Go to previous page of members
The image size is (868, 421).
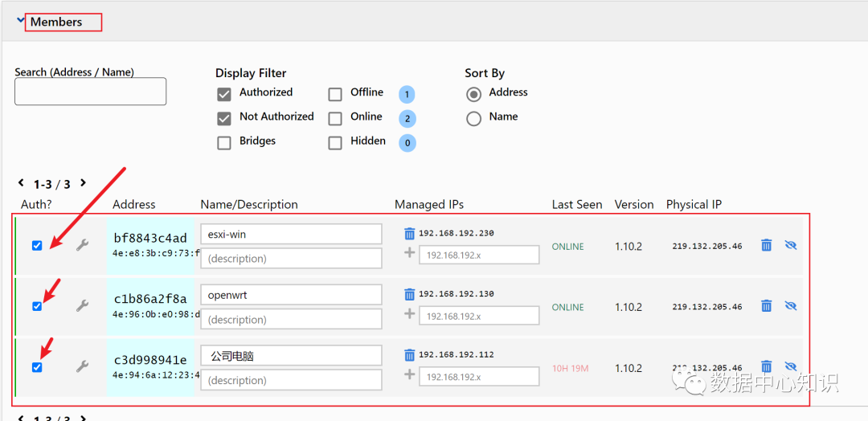coord(21,183)
